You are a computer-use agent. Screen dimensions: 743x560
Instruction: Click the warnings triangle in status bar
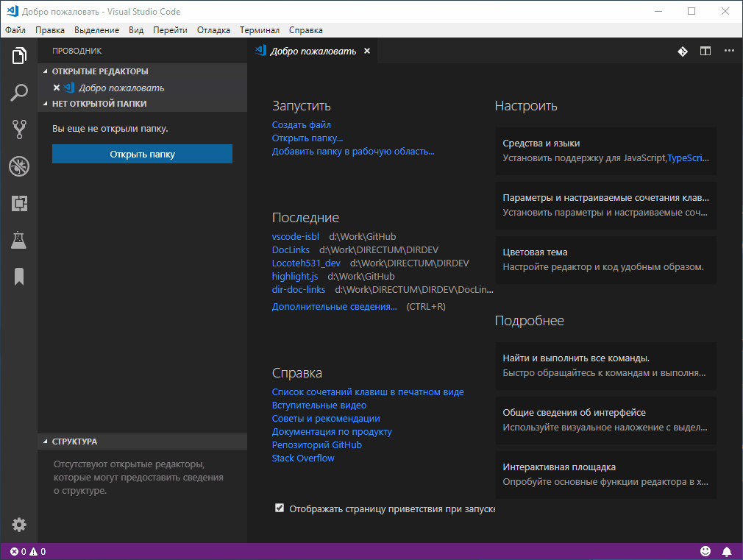tap(34, 551)
